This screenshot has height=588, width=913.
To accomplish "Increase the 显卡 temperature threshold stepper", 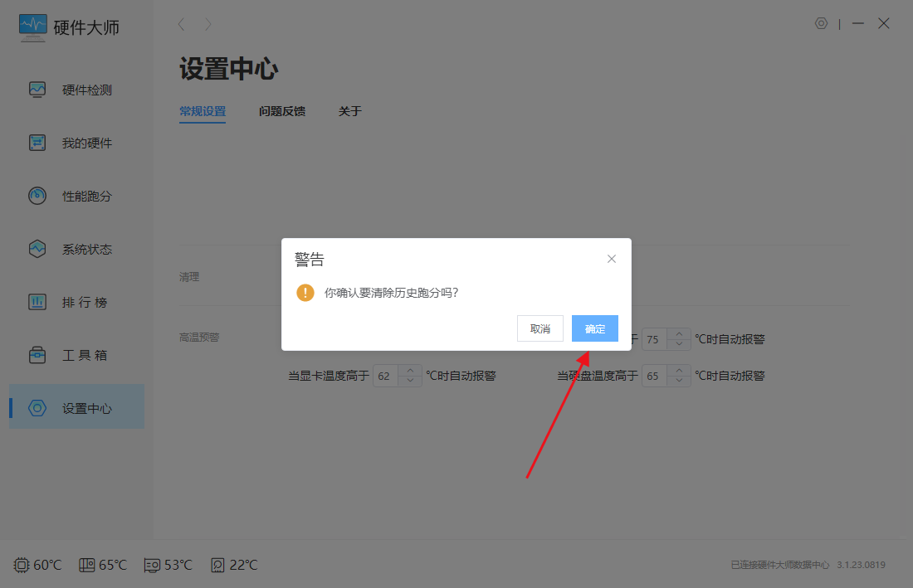I will click(x=410, y=370).
